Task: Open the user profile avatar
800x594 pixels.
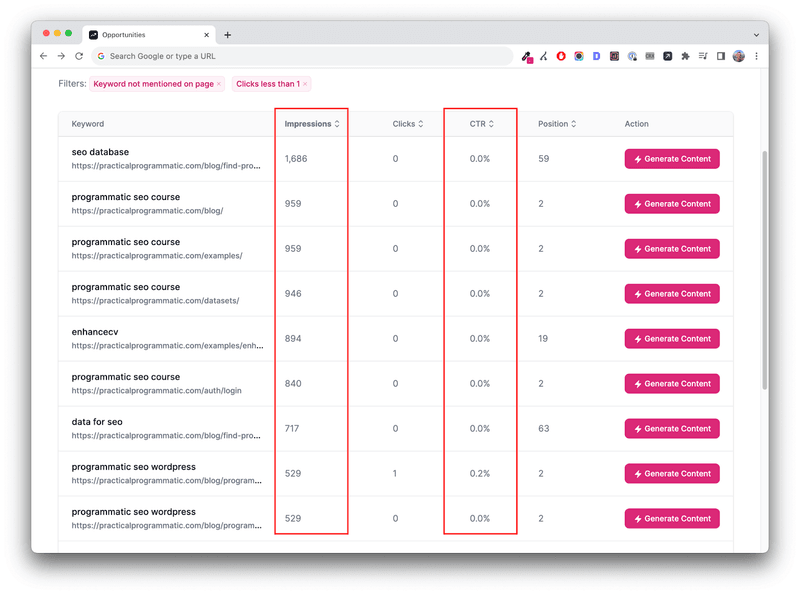Action: [738, 56]
